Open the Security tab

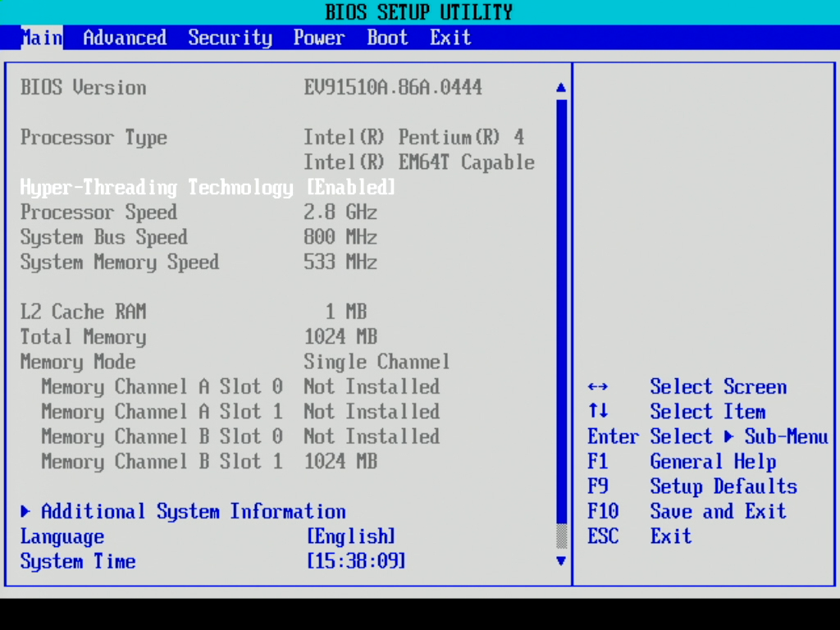pyautogui.click(x=230, y=38)
